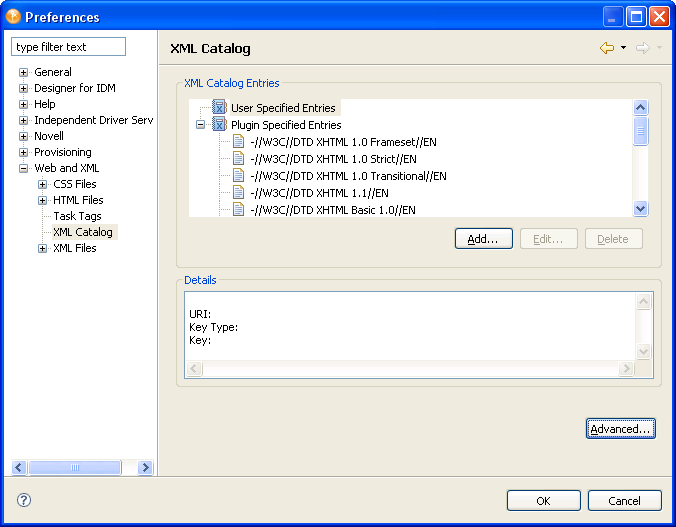
Task: Select the Provisioning tree item
Action: pyautogui.click(x=63, y=152)
